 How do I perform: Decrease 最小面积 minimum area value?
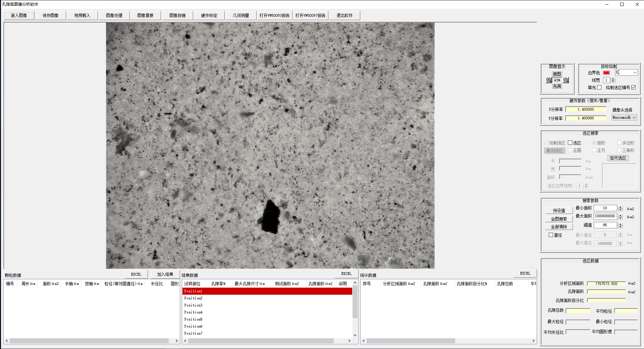point(620,210)
